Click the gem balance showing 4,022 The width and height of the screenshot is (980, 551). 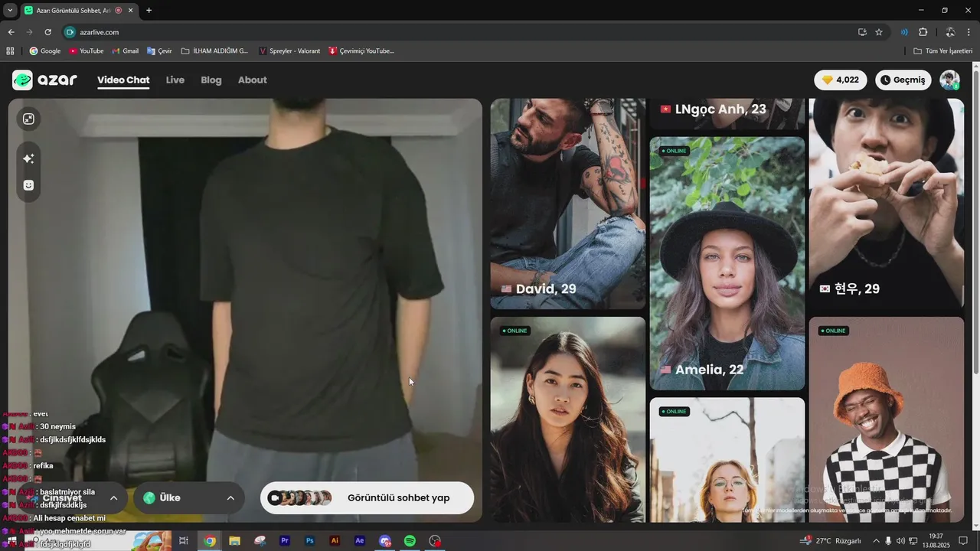point(841,80)
